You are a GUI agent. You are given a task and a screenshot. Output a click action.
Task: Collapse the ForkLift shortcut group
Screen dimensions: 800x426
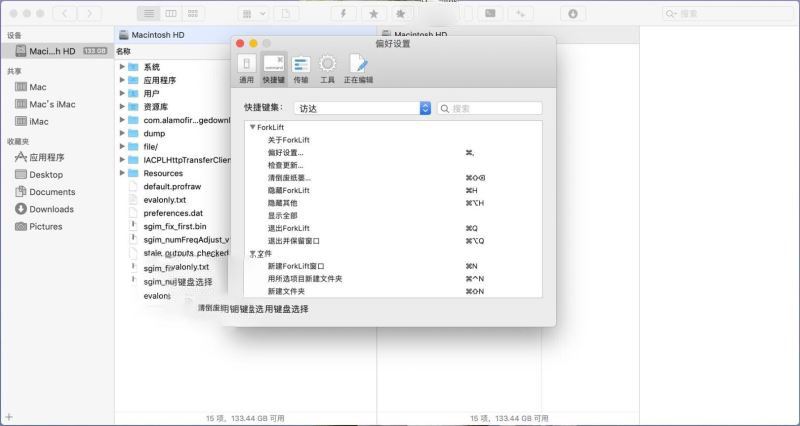[253, 127]
